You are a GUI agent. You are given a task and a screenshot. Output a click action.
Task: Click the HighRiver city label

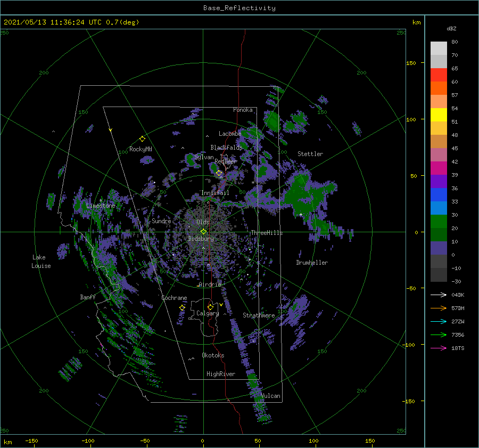221,374
